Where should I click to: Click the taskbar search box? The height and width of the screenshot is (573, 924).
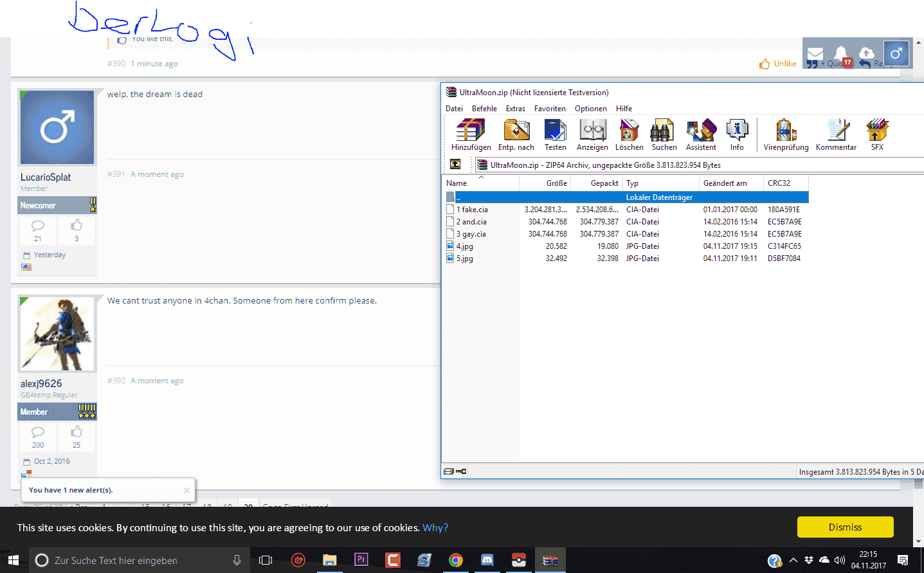click(138, 560)
